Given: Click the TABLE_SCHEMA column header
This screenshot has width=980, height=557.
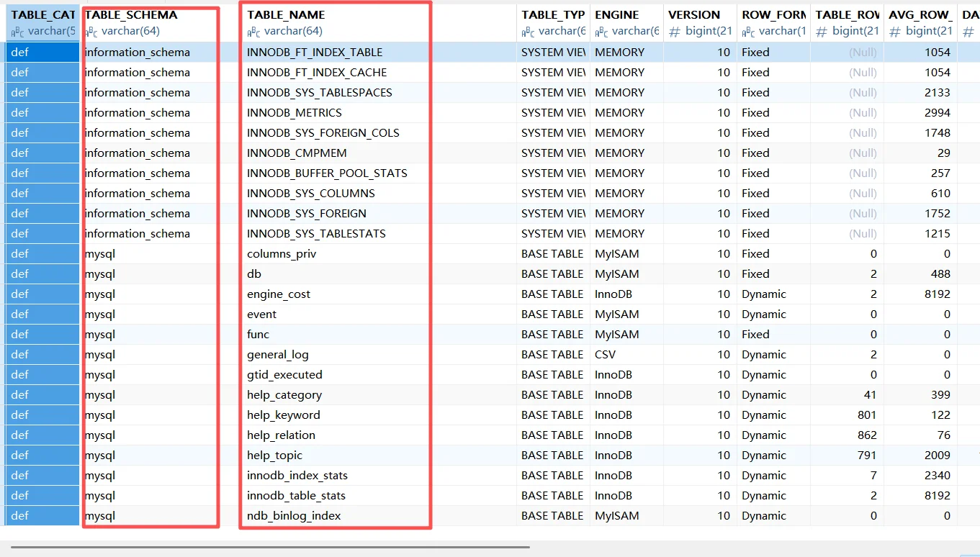Looking at the screenshot, I should coord(131,14).
